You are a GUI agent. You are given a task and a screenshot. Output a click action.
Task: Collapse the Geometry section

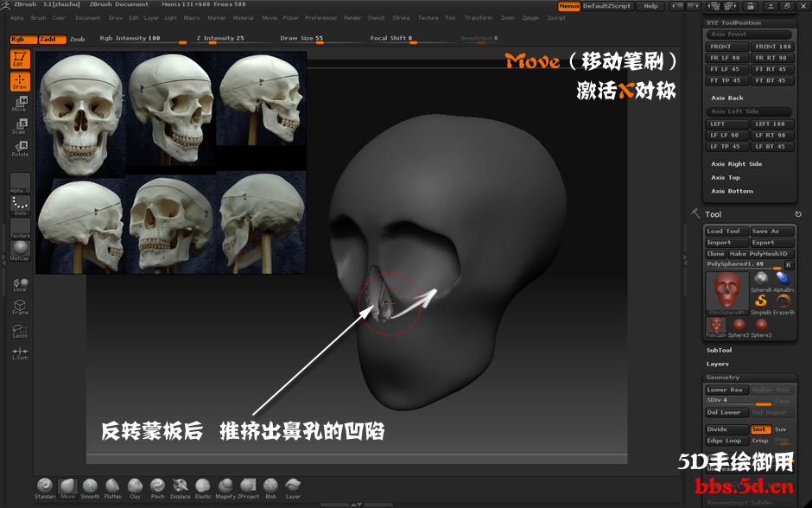click(723, 377)
